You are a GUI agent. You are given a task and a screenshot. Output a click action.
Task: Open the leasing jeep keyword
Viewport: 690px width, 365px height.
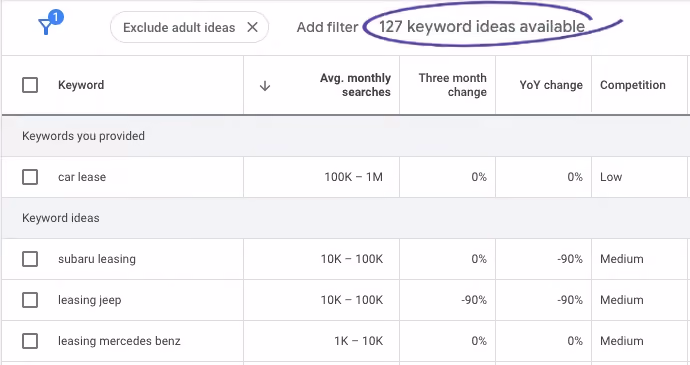click(x=89, y=300)
